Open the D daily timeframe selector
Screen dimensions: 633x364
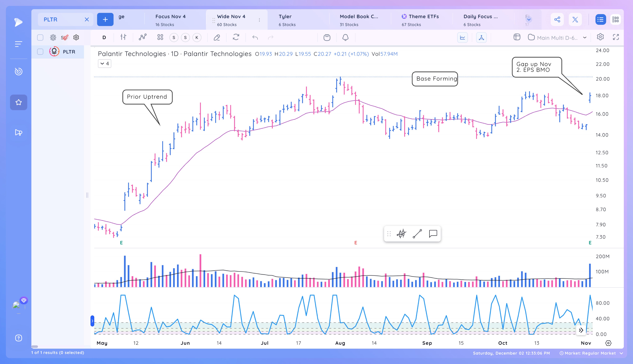coord(104,38)
